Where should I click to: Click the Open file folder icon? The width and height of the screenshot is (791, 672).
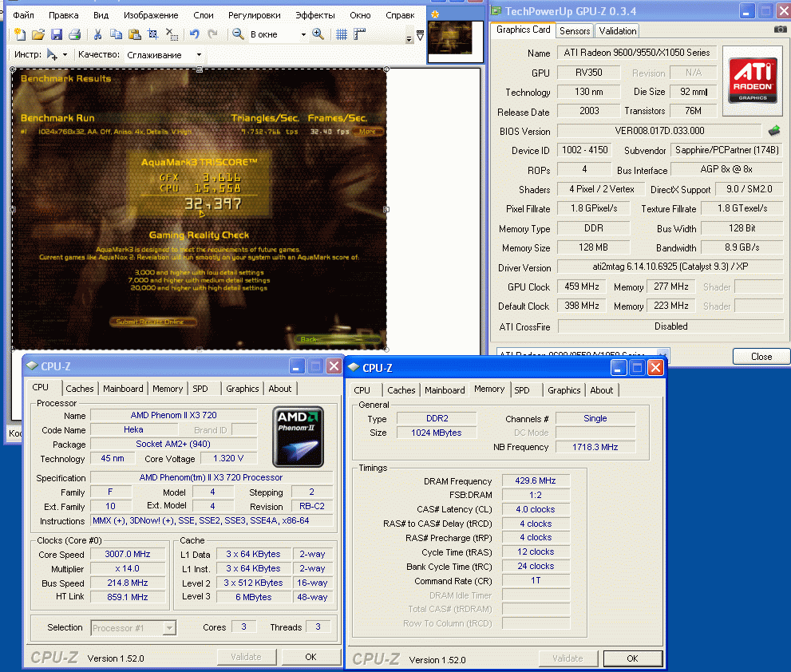tap(38, 34)
